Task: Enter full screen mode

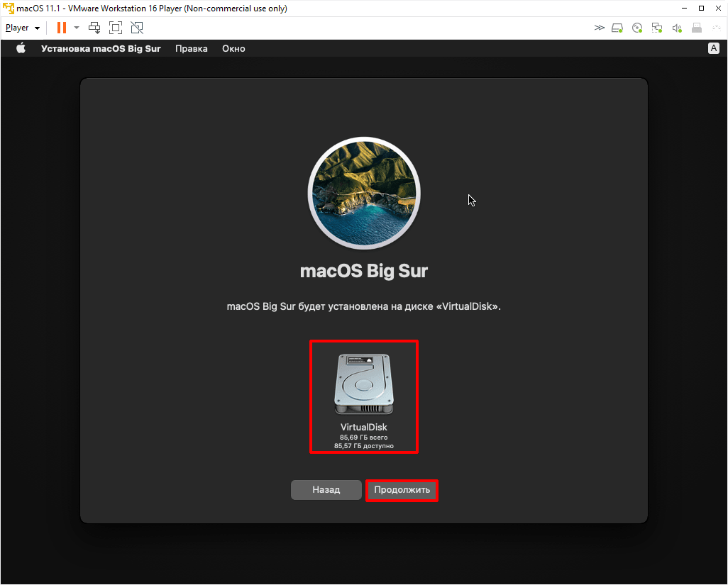Action: pos(116,28)
